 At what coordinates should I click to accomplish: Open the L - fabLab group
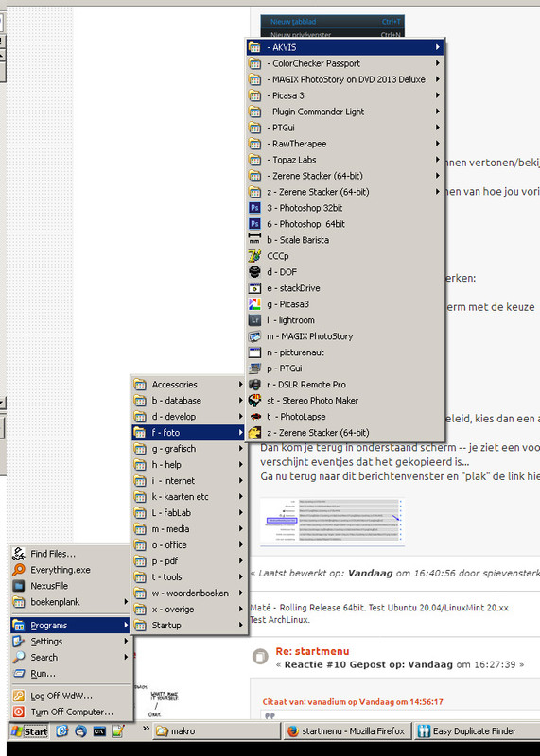pos(189,512)
